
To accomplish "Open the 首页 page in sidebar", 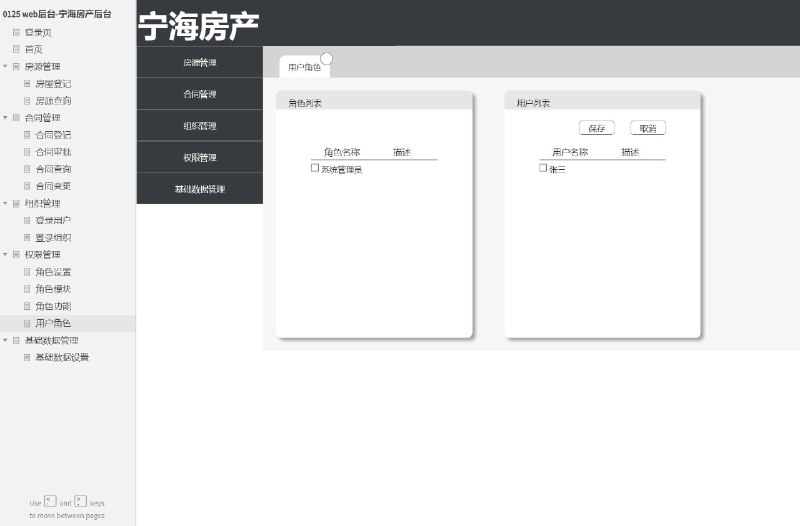I will [x=34, y=49].
